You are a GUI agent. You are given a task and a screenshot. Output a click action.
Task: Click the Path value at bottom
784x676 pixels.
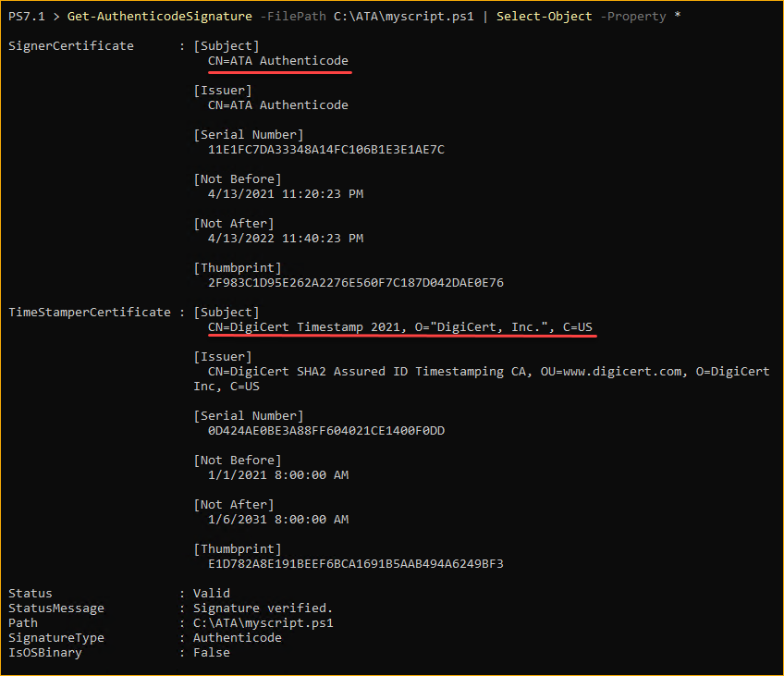coord(263,623)
